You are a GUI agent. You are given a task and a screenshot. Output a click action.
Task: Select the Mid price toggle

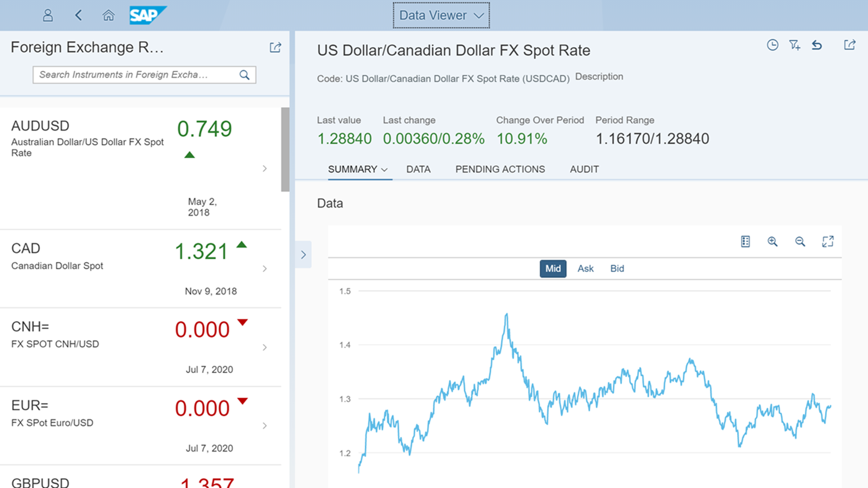pyautogui.click(x=553, y=268)
